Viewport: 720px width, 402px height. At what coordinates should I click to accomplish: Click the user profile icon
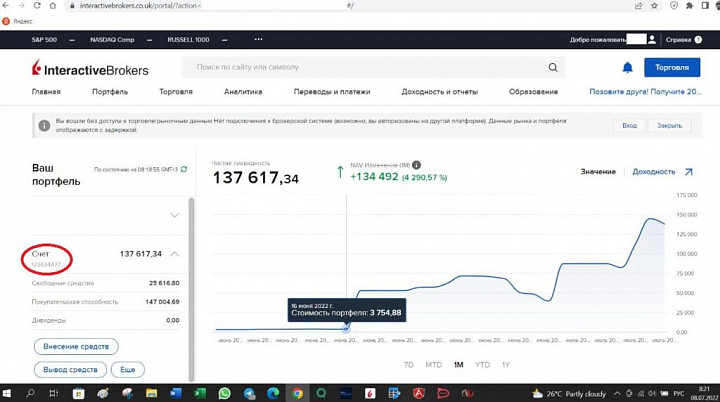tap(652, 40)
